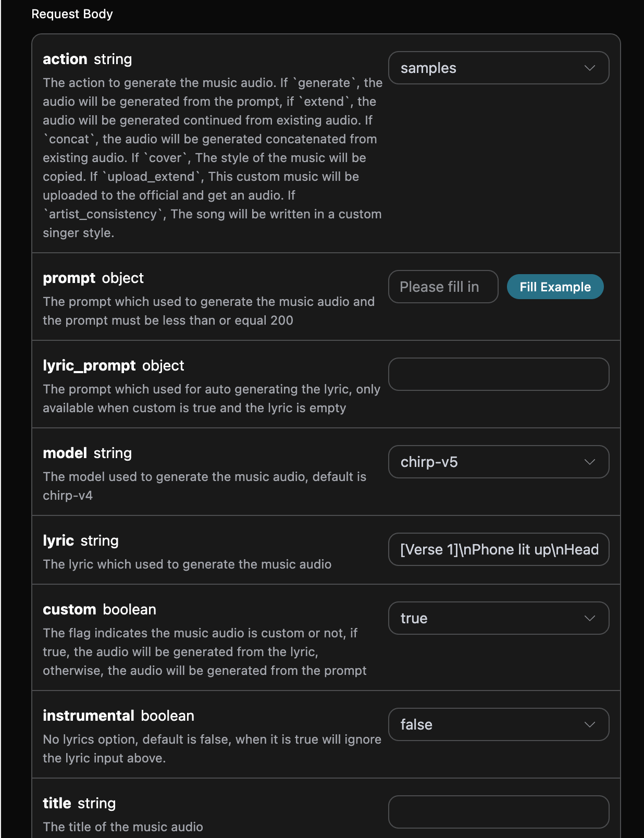Image resolution: width=644 pixels, height=838 pixels.
Task: Click the chevron arrow beside chirp-v5
Action: (589, 462)
